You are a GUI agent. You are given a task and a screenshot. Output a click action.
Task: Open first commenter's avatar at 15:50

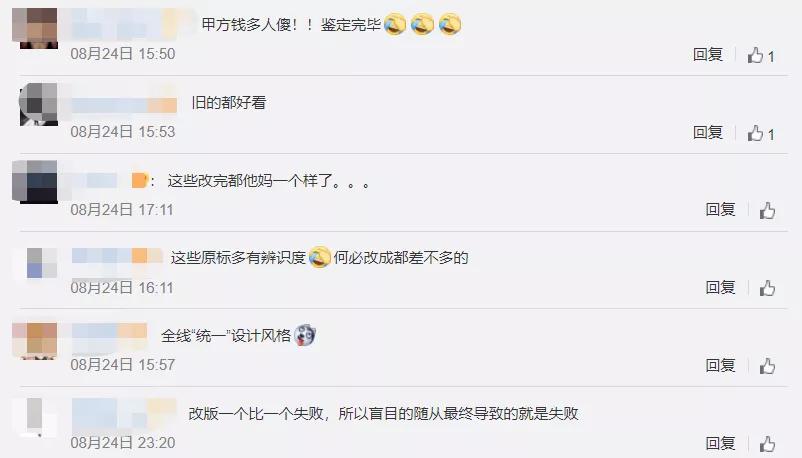click(x=35, y=28)
